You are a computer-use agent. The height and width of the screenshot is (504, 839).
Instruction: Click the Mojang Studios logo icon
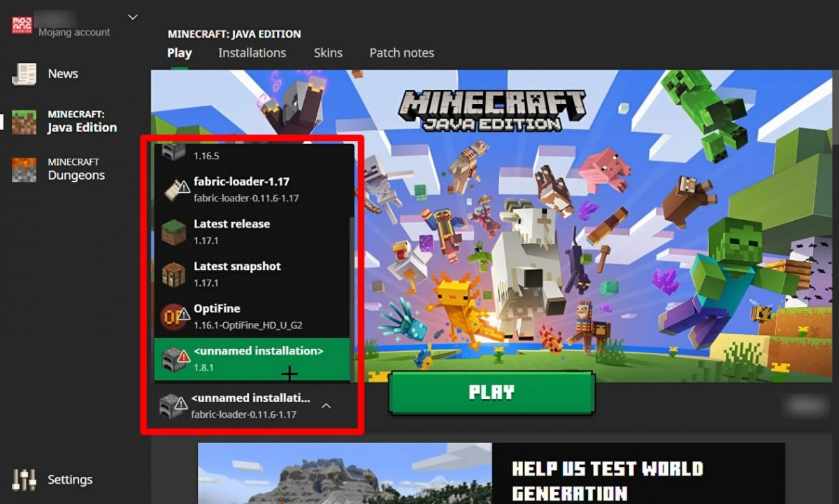22,25
